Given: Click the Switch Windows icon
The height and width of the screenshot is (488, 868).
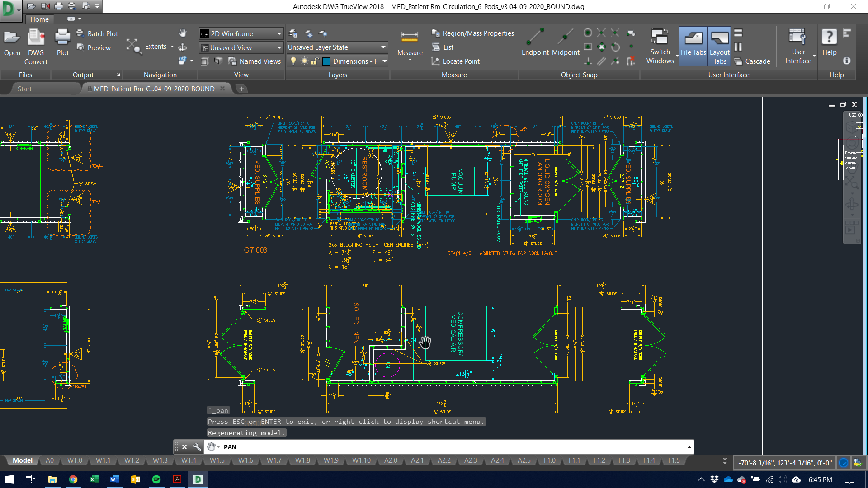Looking at the screenshot, I should (660, 42).
